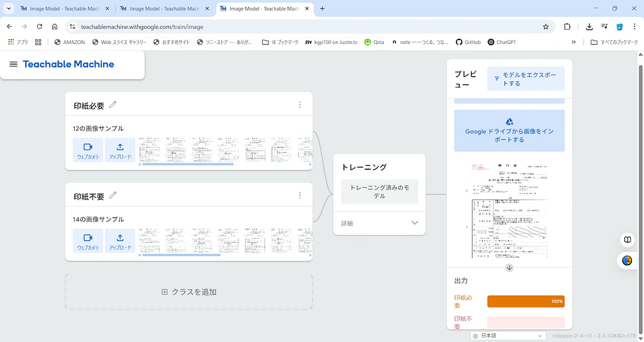The image size is (644, 342).
Task: Click the 印紙必要 100% output bar
Action: pos(526,301)
